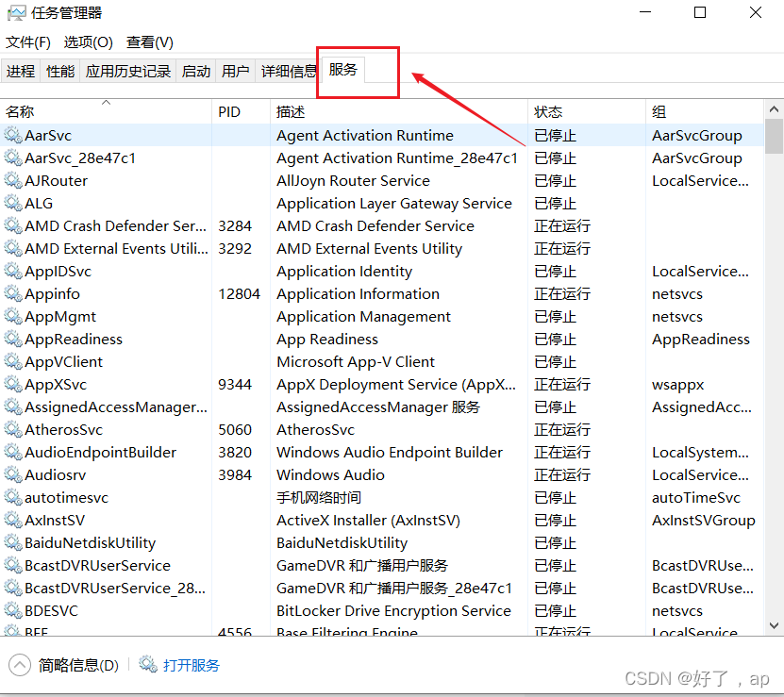Switch to the 详细信息 tab

point(289,70)
